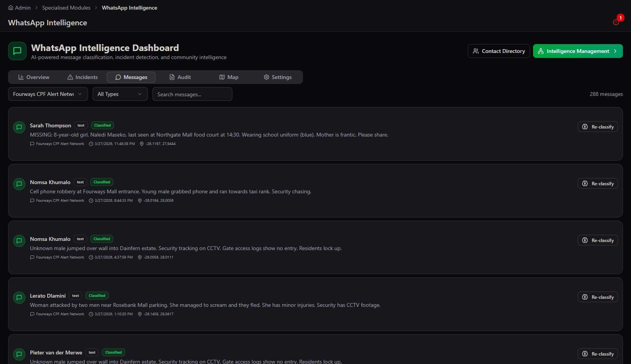The width and height of the screenshot is (631, 364).
Task: Click Sarah Thompson's message avatar icon
Action: pyautogui.click(x=19, y=127)
